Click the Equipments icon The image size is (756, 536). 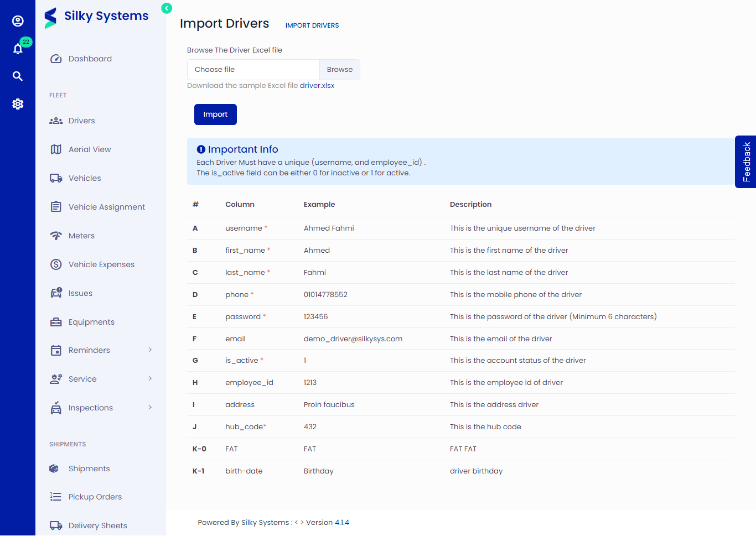click(55, 321)
